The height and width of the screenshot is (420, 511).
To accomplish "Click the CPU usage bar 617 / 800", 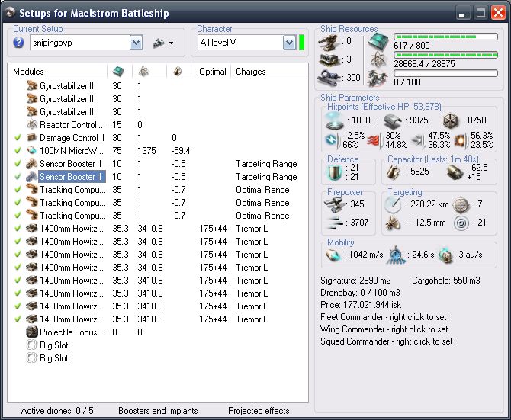I will click(x=445, y=37).
